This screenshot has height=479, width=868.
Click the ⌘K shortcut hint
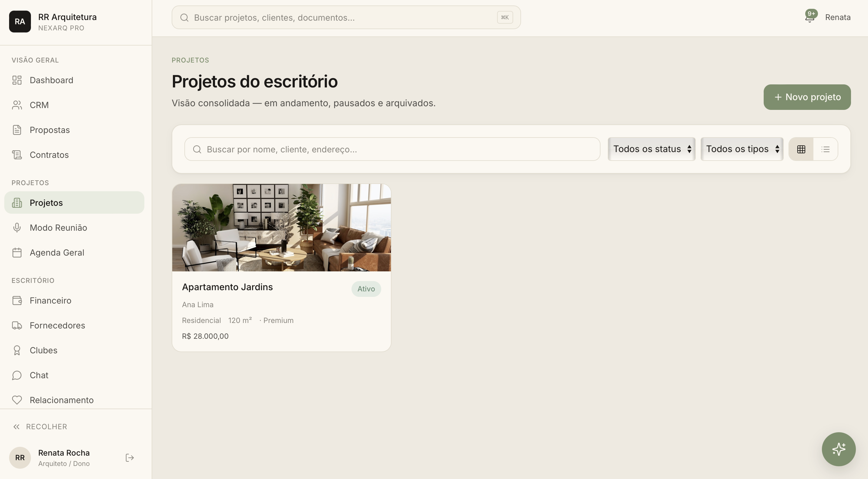pyautogui.click(x=505, y=18)
